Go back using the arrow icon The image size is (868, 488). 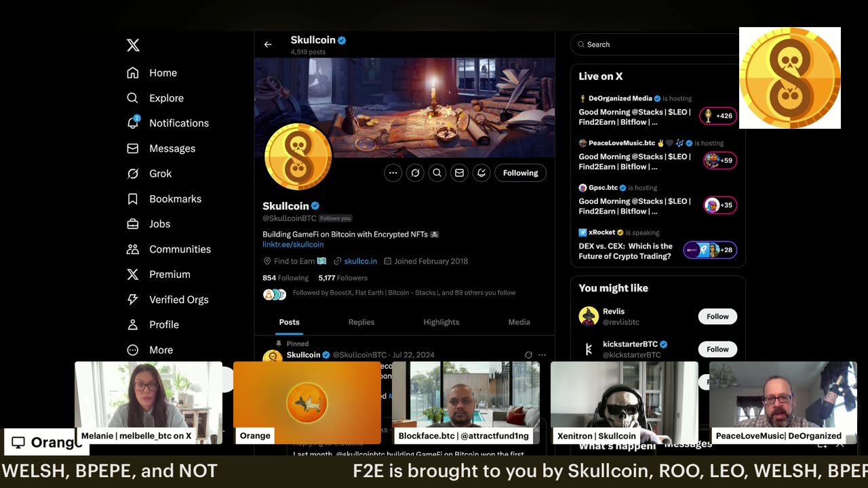pyautogui.click(x=268, y=44)
